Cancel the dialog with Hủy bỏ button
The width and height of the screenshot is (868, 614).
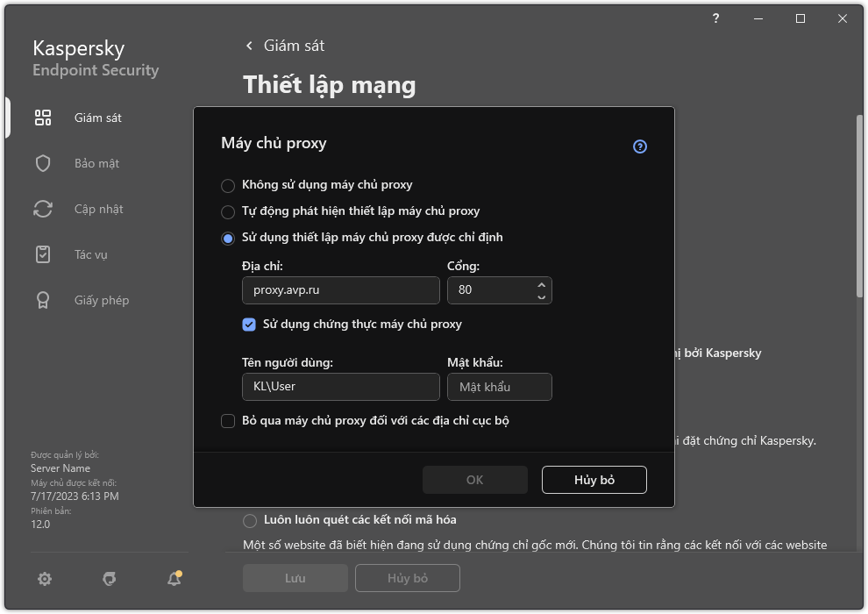tap(594, 480)
